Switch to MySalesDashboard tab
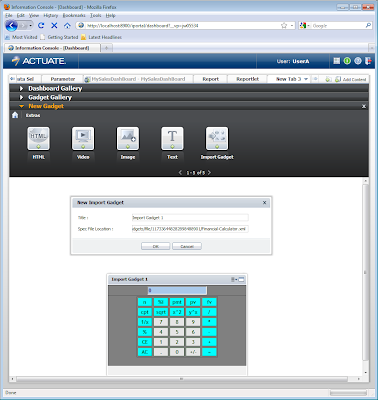Viewport: 378px width, 400px height. tap(138, 79)
